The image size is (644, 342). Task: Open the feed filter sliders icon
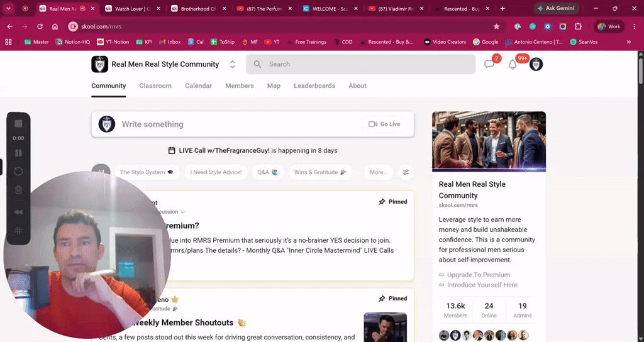[406, 172]
